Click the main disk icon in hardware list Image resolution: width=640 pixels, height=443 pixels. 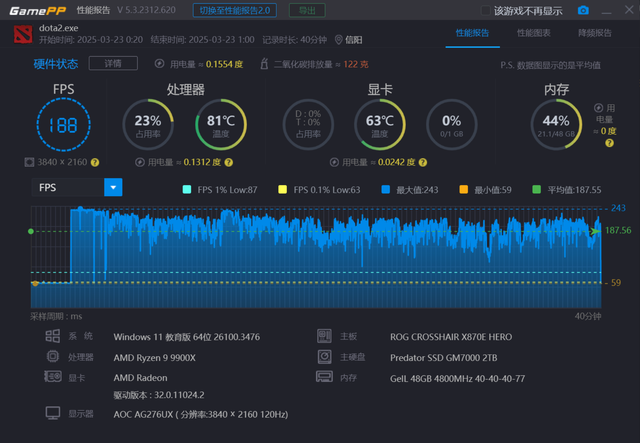tap(324, 356)
